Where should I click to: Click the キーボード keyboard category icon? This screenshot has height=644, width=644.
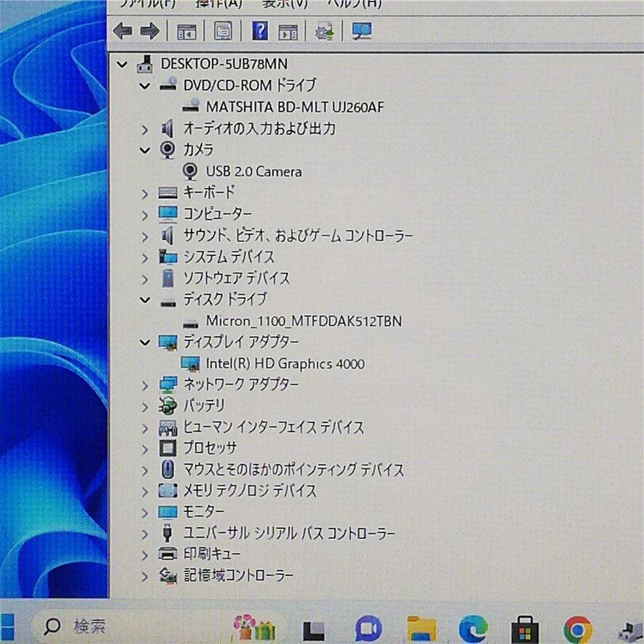(167, 193)
